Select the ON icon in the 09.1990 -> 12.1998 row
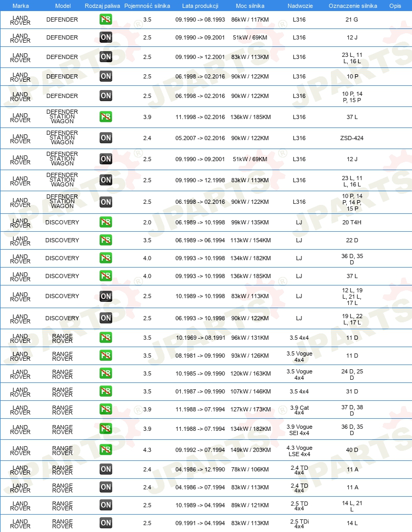The width and height of the screenshot is (412, 532). tap(105, 180)
